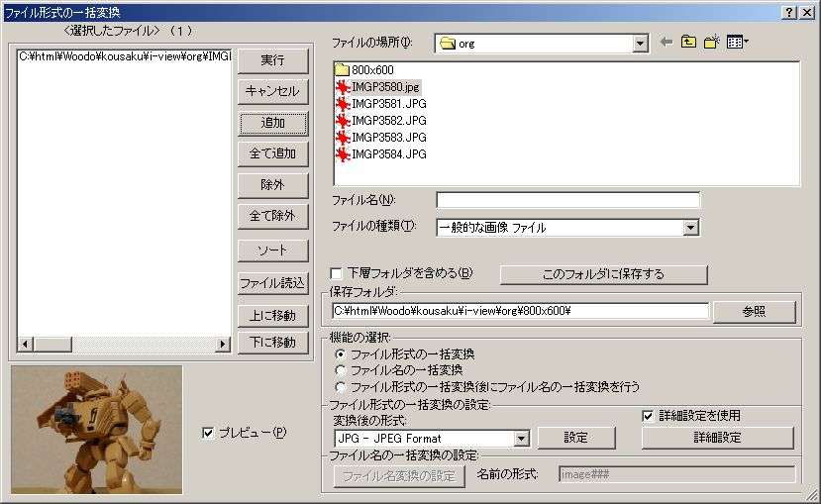Select file IMGP3581.JPG
Screen dimensions: 821x504
click(x=388, y=104)
